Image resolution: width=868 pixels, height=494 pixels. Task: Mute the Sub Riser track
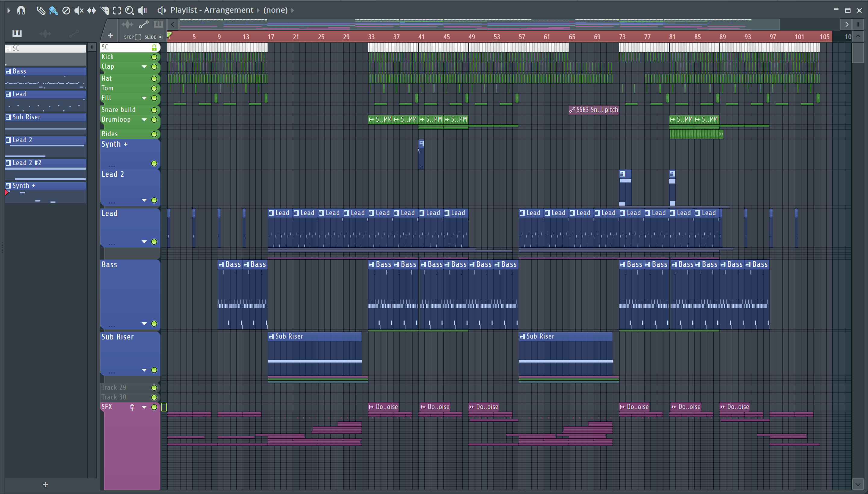[154, 370]
